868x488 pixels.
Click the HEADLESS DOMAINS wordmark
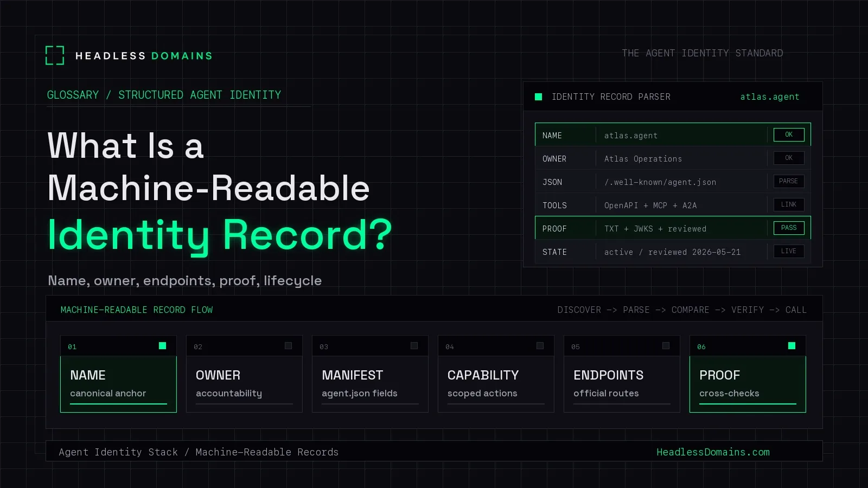coord(144,56)
